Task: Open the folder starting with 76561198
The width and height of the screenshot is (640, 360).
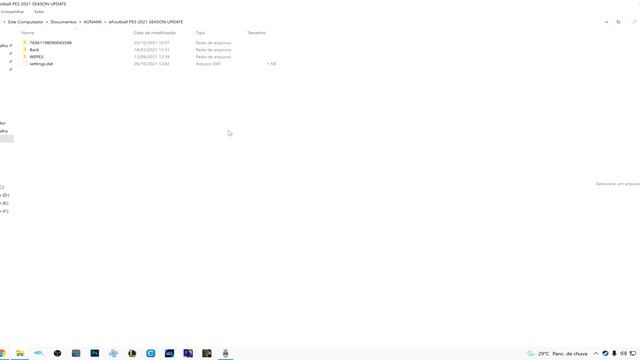Action: click(x=50, y=42)
